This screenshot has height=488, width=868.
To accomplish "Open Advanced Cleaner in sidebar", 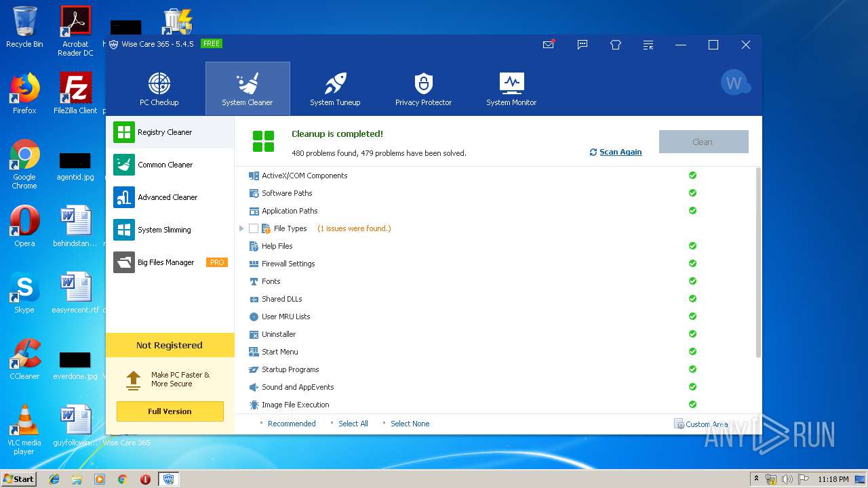I will point(170,197).
